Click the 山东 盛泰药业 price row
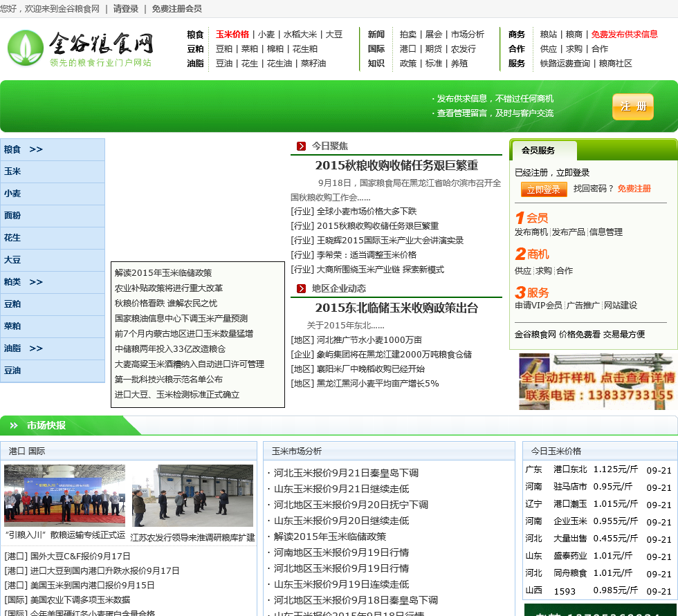The image size is (678, 616). click(x=598, y=557)
